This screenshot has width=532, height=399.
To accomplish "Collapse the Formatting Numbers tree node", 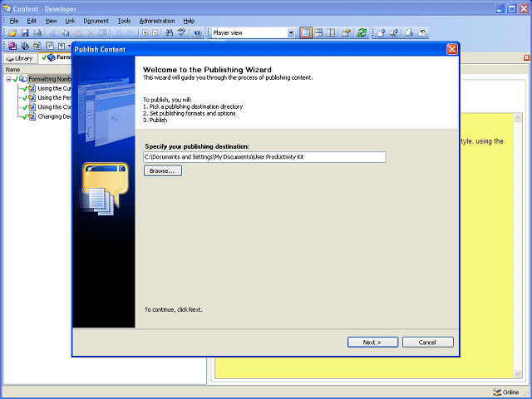I will point(8,80).
